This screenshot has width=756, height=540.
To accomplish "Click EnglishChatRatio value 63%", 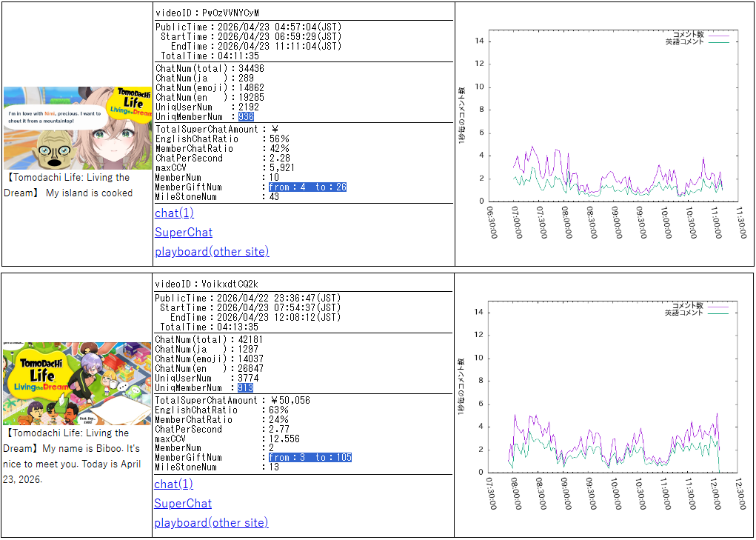I will pos(278,410).
